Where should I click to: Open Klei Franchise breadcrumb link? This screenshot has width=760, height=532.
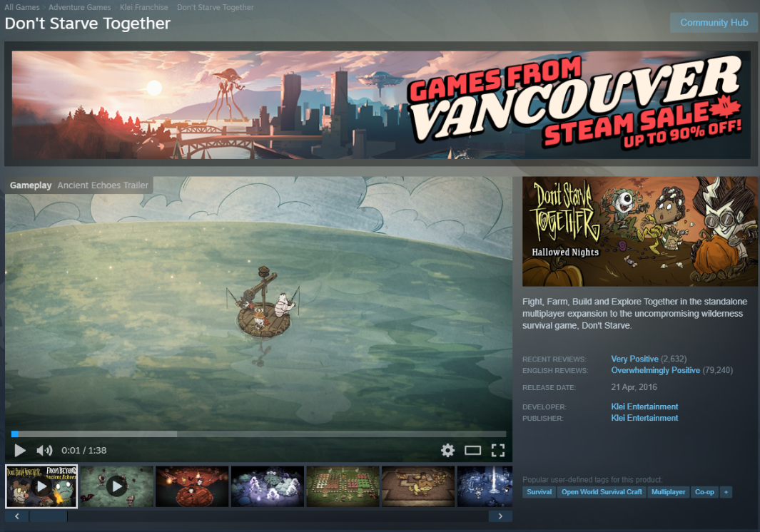pos(144,7)
